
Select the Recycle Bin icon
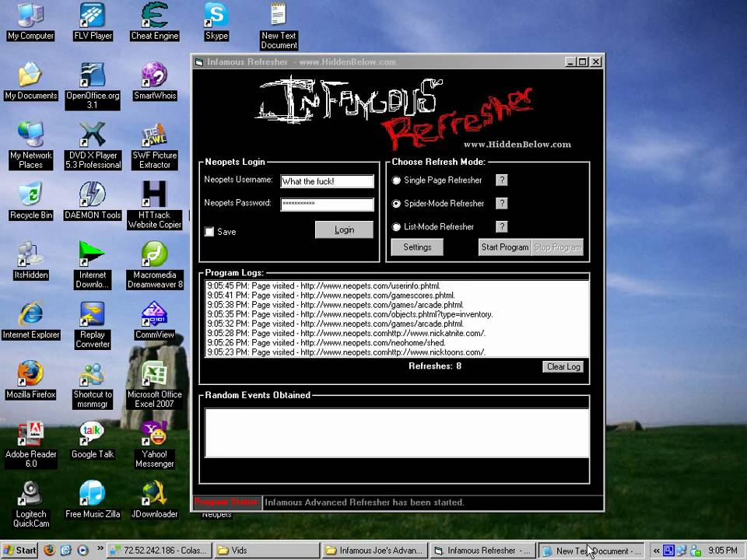[x=30, y=201]
